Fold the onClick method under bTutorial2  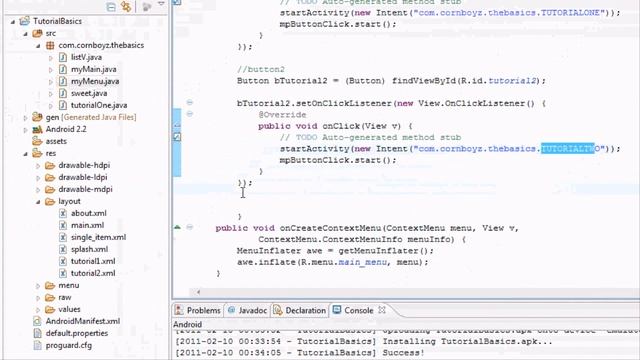point(190,113)
